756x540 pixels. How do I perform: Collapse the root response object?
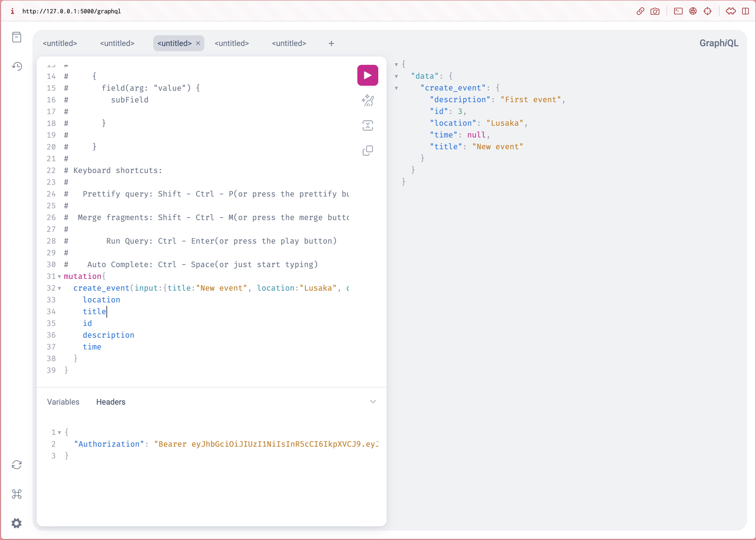(396, 65)
